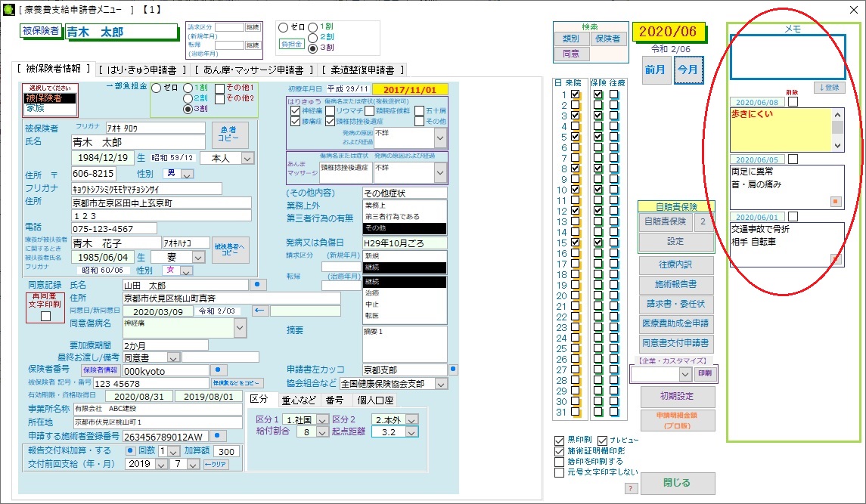Switch to the 重心など tab
This screenshot has height=504, width=866.
click(x=299, y=400)
